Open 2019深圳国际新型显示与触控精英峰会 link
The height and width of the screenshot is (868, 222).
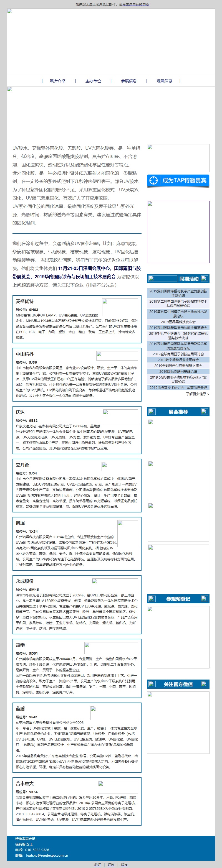178,328
